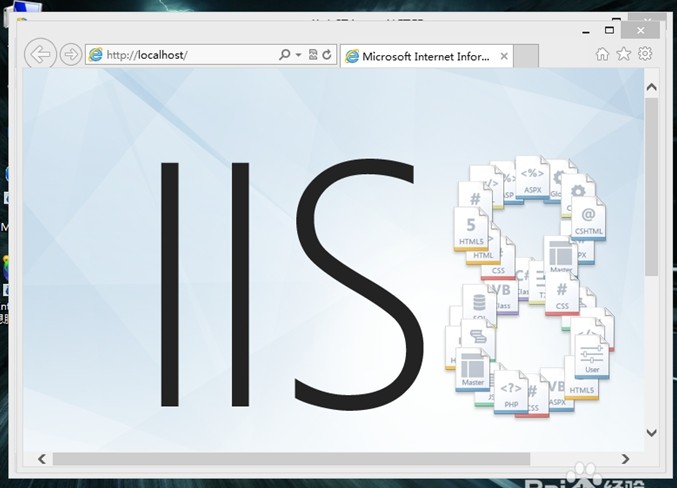This screenshot has height=488, width=677.
Task: Select the Microsoft Internet Information tab
Action: (427, 56)
